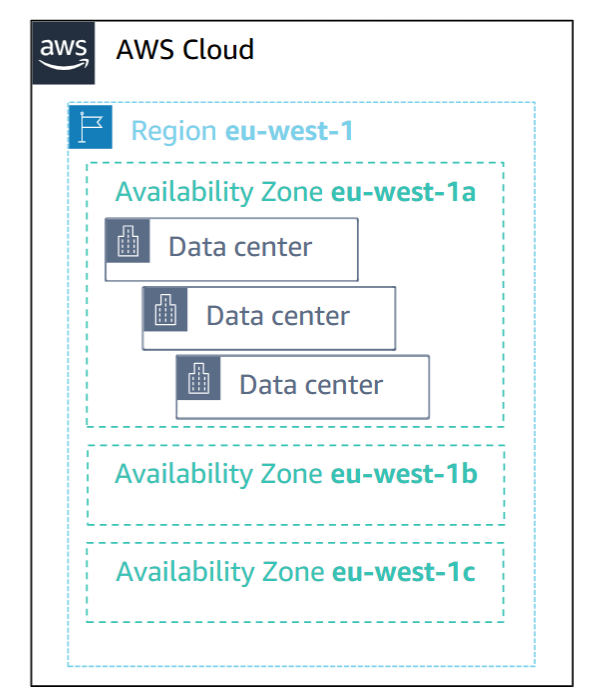613x698 pixels.
Task: Click the blue Region flag icon
Action: (x=88, y=128)
